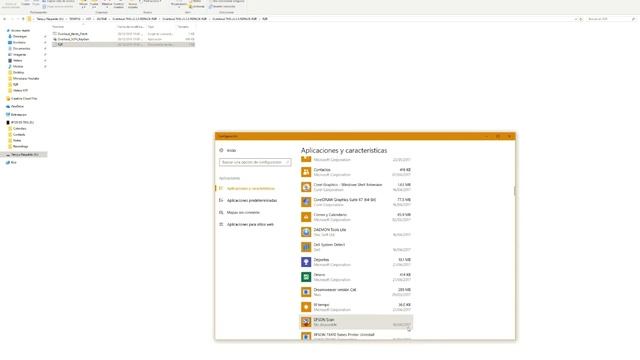Open Imágenes in Explorer sidebar
Screen dimensions: 640x360
pos(19,54)
